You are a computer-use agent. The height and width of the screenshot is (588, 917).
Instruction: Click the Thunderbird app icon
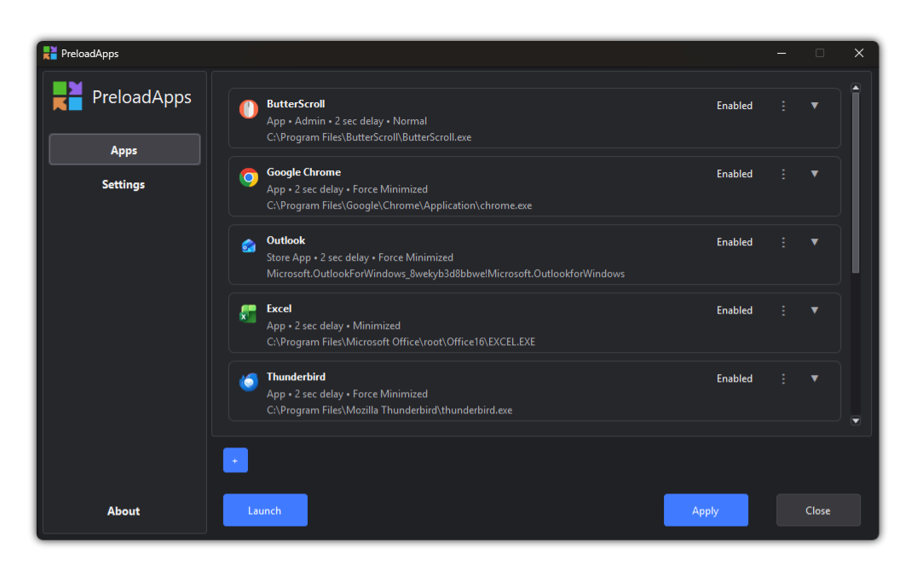click(249, 382)
